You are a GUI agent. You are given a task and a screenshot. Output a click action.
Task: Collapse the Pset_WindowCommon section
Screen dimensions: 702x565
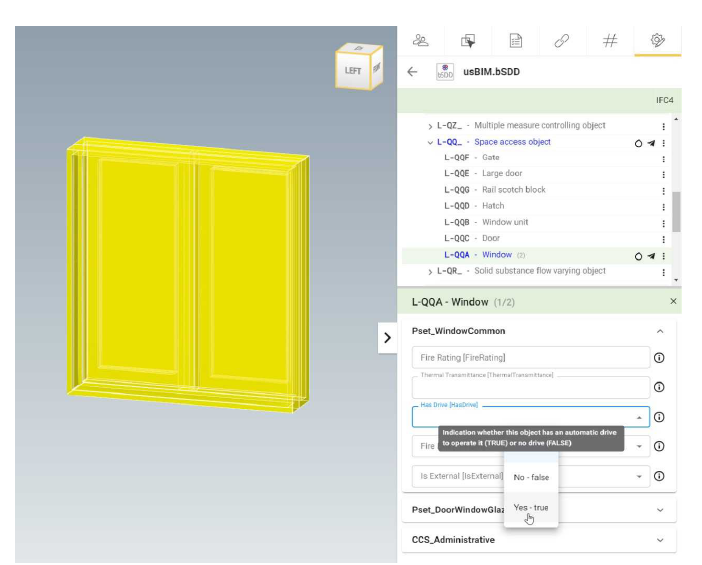pos(660,331)
